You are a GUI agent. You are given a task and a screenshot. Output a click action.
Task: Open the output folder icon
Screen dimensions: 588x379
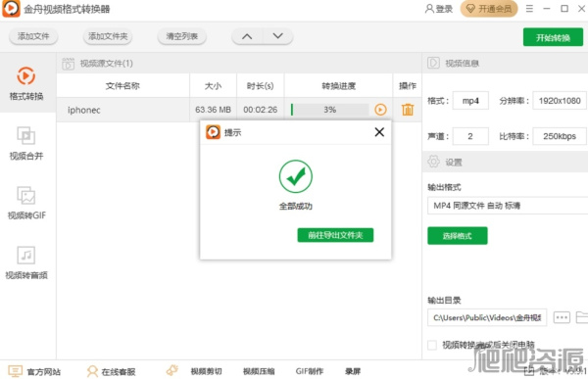582,317
